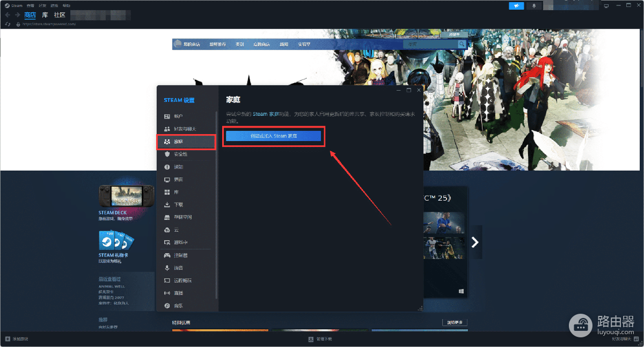The image size is (644, 347).
Task: Click the store search input field
Action: pos(431,44)
